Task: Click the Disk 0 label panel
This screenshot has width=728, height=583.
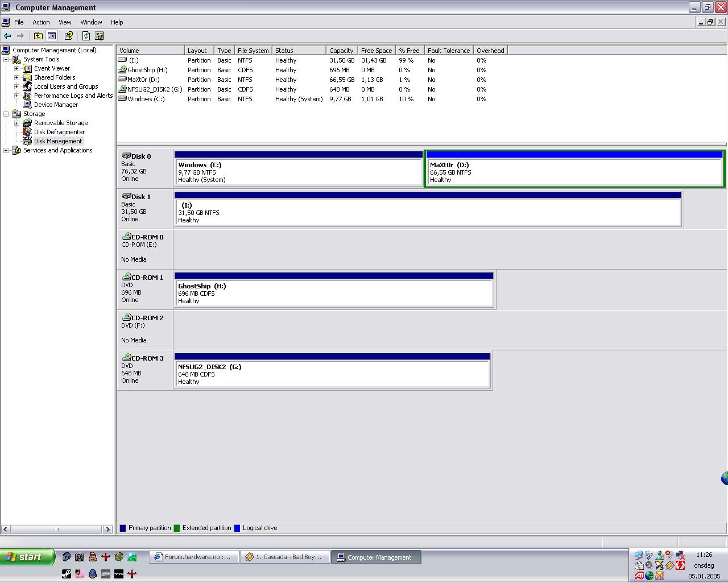Action: pyautogui.click(x=144, y=168)
